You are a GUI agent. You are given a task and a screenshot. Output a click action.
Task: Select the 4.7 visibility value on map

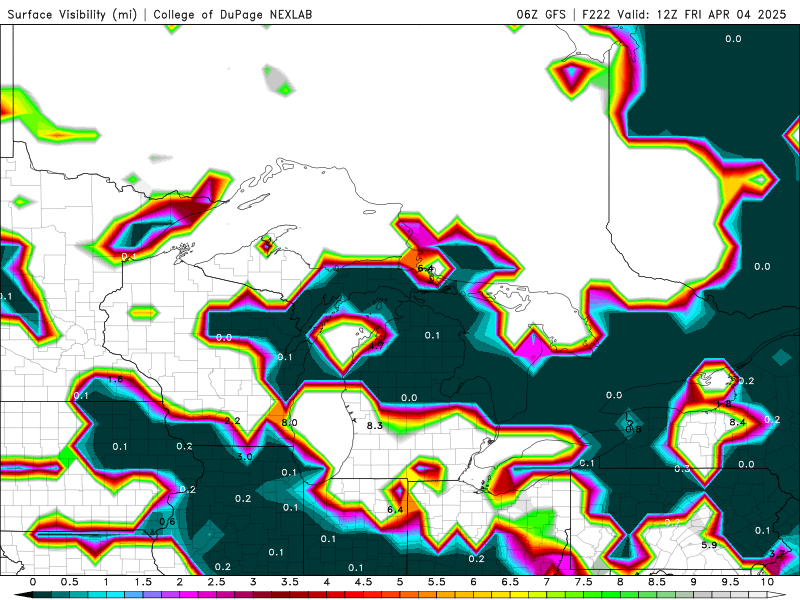click(x=377, y=346)
